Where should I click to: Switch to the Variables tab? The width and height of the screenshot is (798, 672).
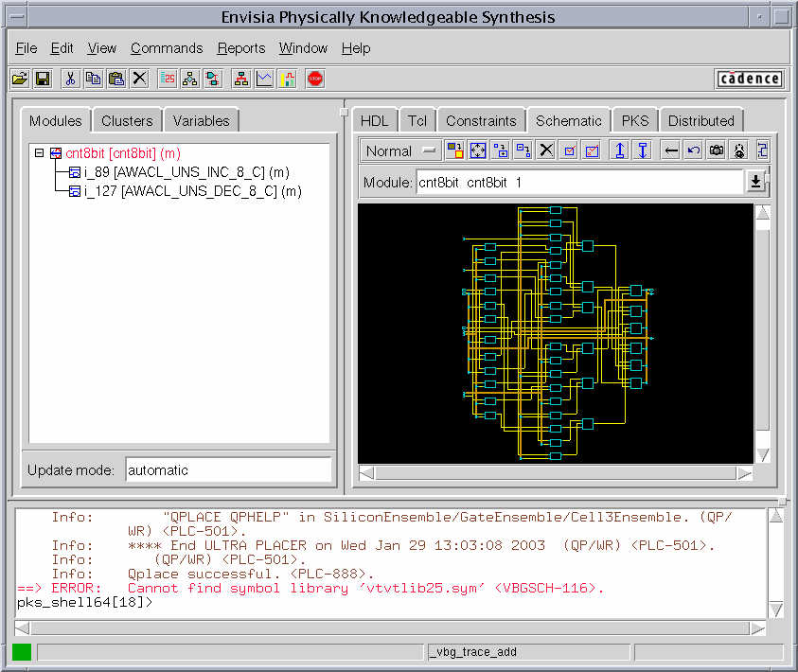tap(201, 120)
